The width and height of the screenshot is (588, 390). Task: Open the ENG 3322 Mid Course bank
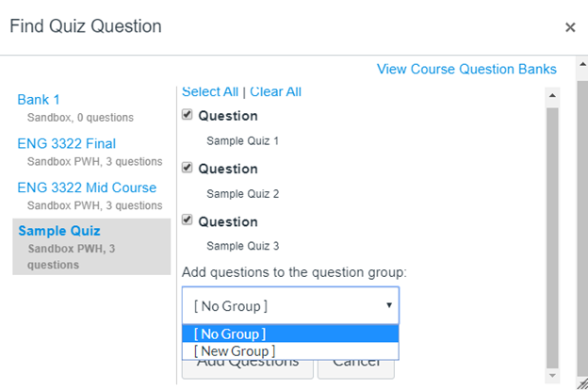pyautogui.click(x=87, y=187)
